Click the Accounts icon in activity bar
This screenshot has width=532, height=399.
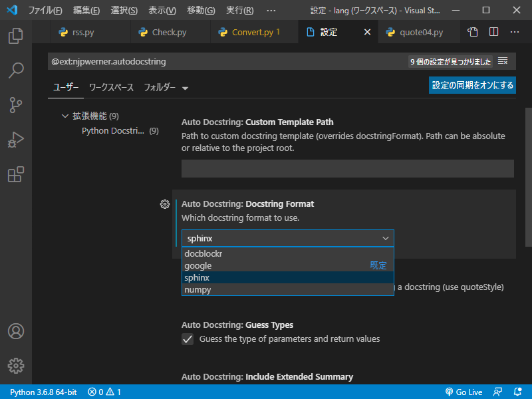point(16,331)
